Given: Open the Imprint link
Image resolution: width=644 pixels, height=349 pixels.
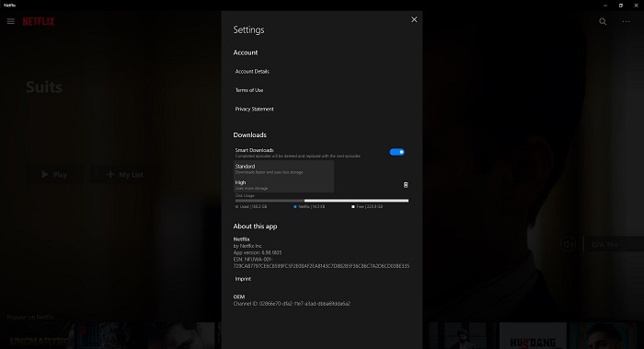Looking at the screenshot, I should 243,279.
